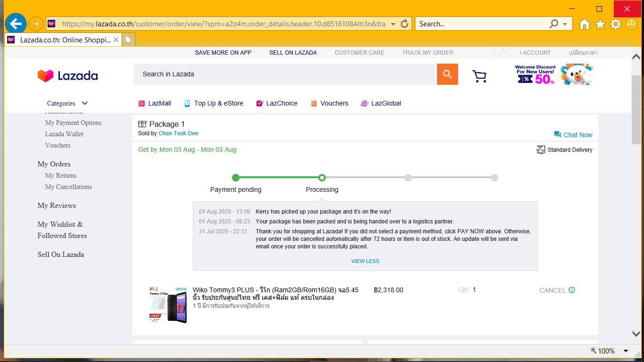
Task: Open SELL ON LAZADA menu item
Action: click(293, 53)
